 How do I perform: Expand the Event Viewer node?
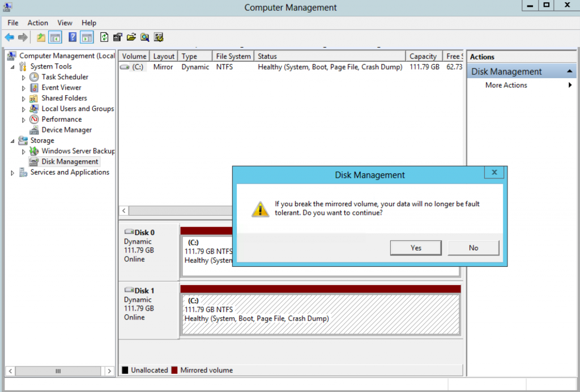[24, 88]
